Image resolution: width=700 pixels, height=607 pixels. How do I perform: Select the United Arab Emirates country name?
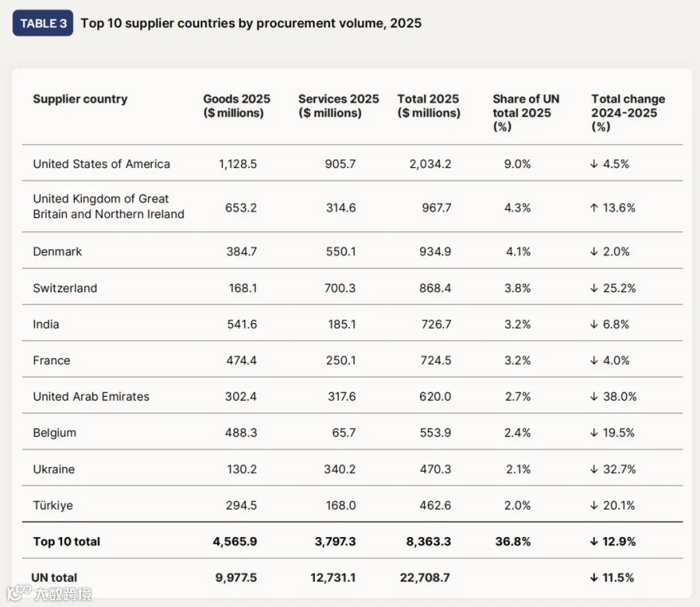[x=91, y=397]
